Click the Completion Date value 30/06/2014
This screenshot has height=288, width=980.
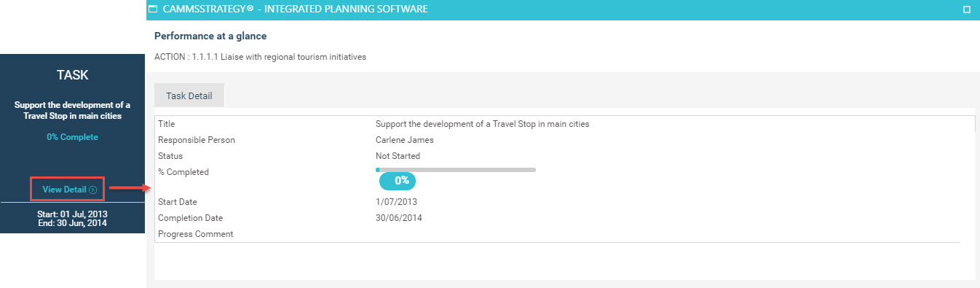pyautogui.click(x=398, y=218)
